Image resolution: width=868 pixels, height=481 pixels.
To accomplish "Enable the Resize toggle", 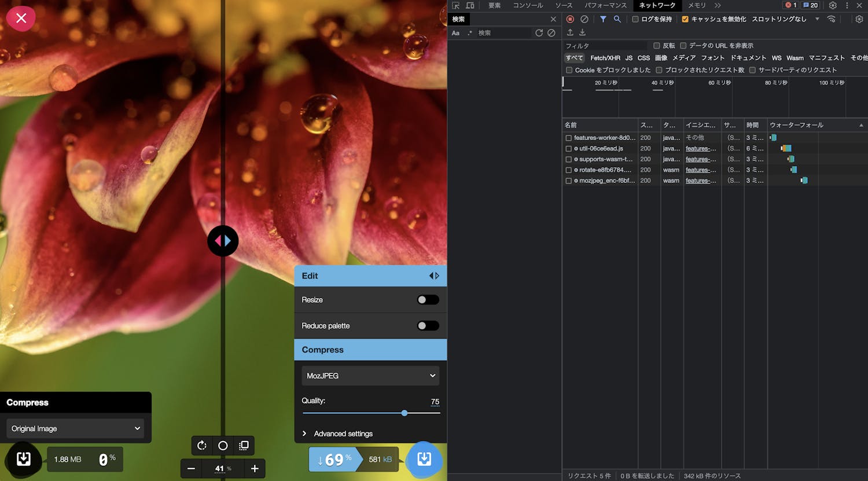I will [428, 300].
